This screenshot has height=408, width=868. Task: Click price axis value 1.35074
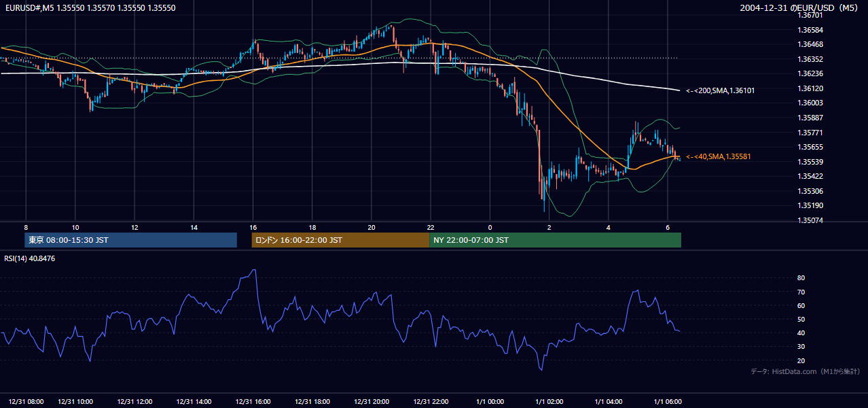810,220
